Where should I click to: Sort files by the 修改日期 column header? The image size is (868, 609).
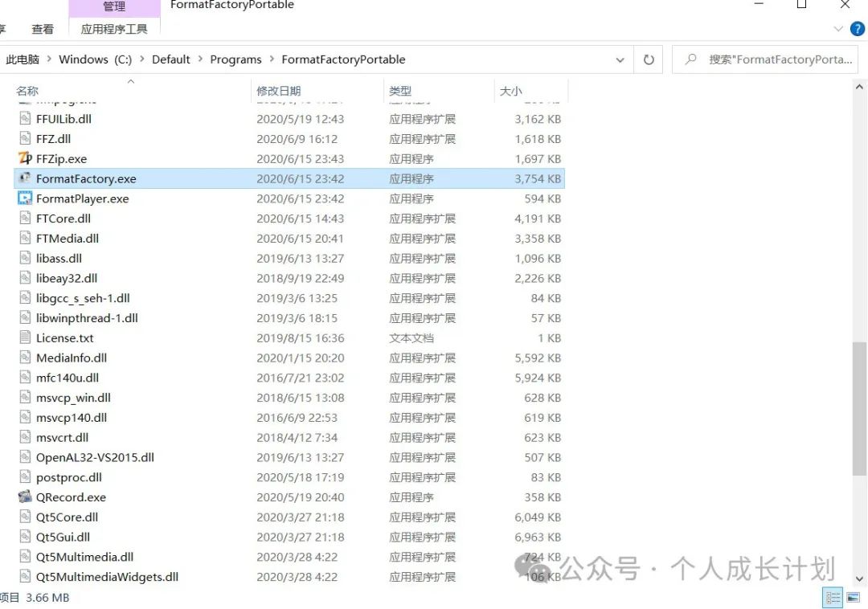click(278, 91)
